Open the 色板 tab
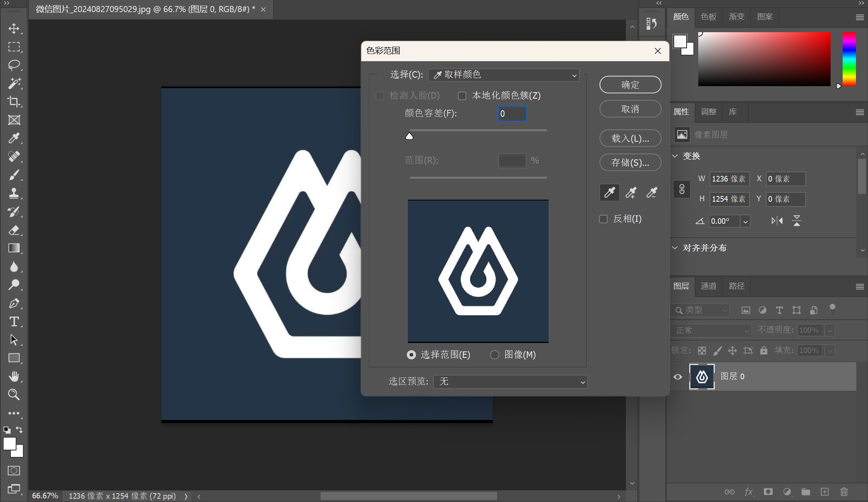This screenshot has height=502, width=868. (708, 17)
